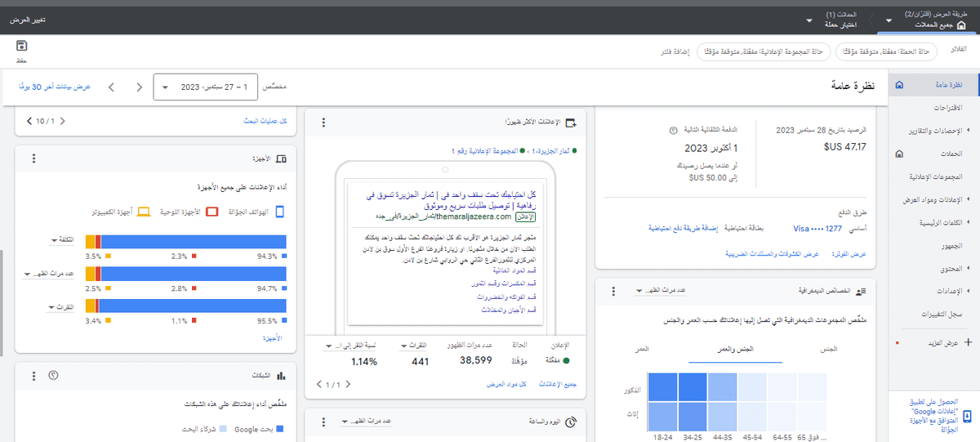Viewport: 980px width, 442px height.
Task: Select the الجنس demographics tab
Action: tap(828, 350)
